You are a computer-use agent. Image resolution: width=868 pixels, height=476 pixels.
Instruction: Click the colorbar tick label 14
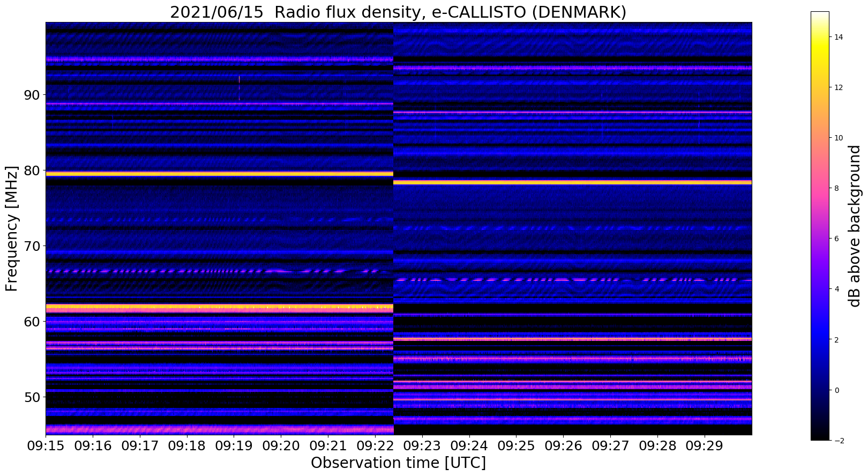click(x=838, y=37)
